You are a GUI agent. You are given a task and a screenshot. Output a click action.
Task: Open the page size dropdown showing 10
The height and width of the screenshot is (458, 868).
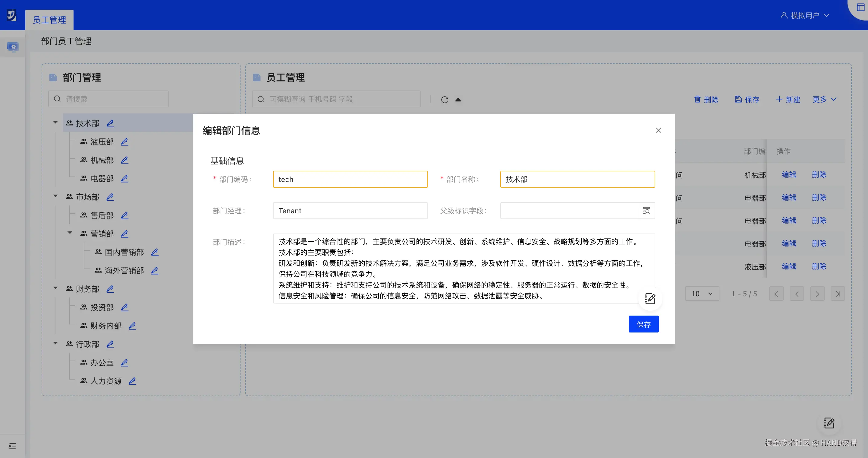[x=702, y=294]
